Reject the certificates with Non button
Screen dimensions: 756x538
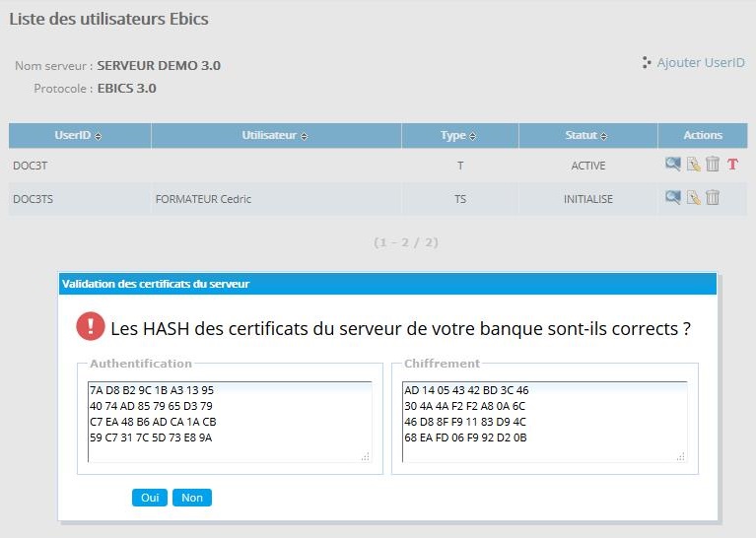pos(192,498)
